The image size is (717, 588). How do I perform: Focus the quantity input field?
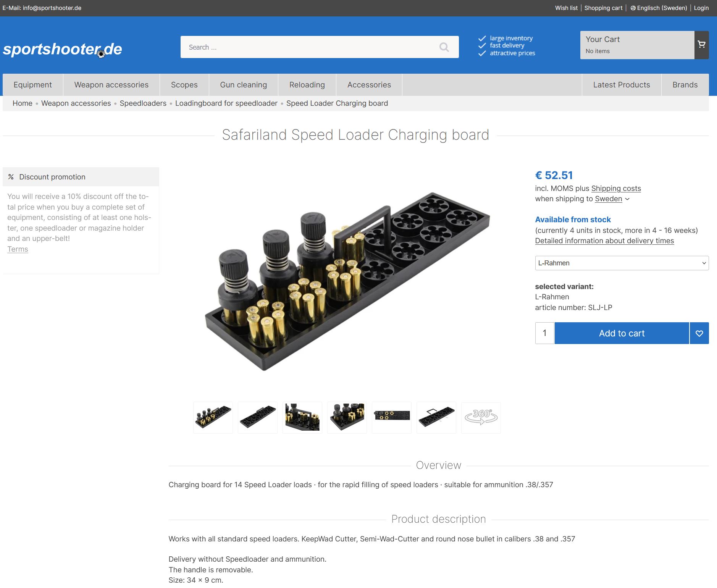(545, 333)
